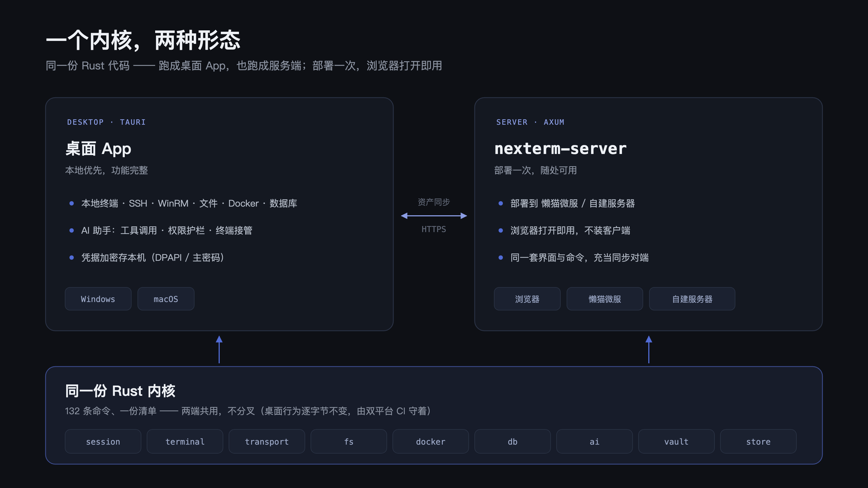Click the store module chip
Screen dimensions: 868x488
point(758,442)
